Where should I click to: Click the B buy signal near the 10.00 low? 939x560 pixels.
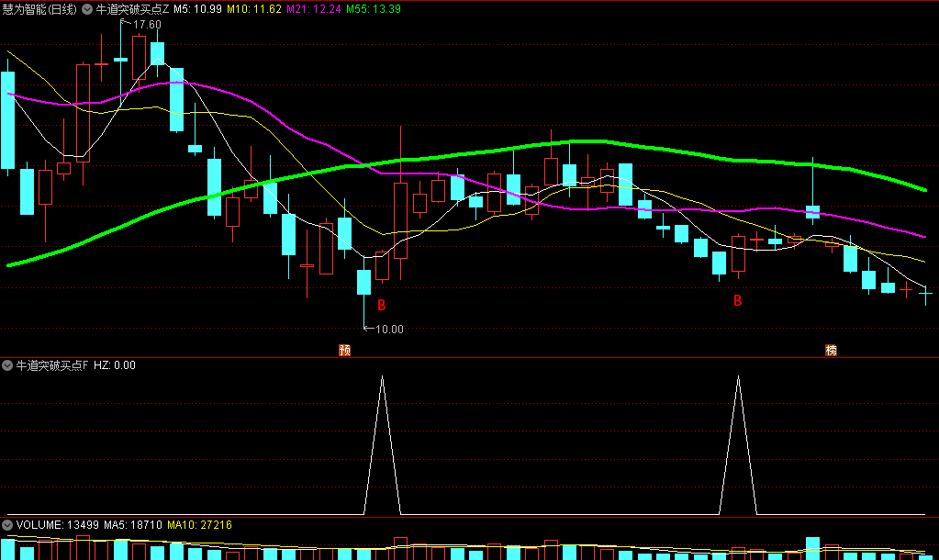click(382, 306)
